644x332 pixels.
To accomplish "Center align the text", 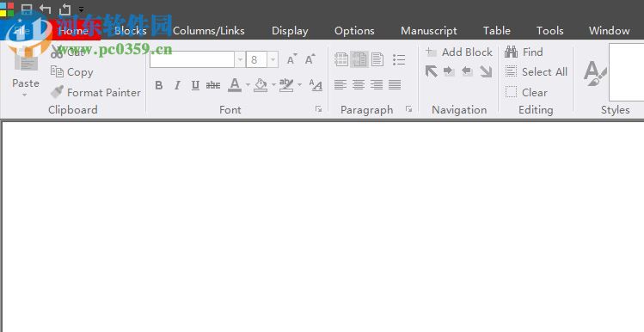I will point(359,85).
